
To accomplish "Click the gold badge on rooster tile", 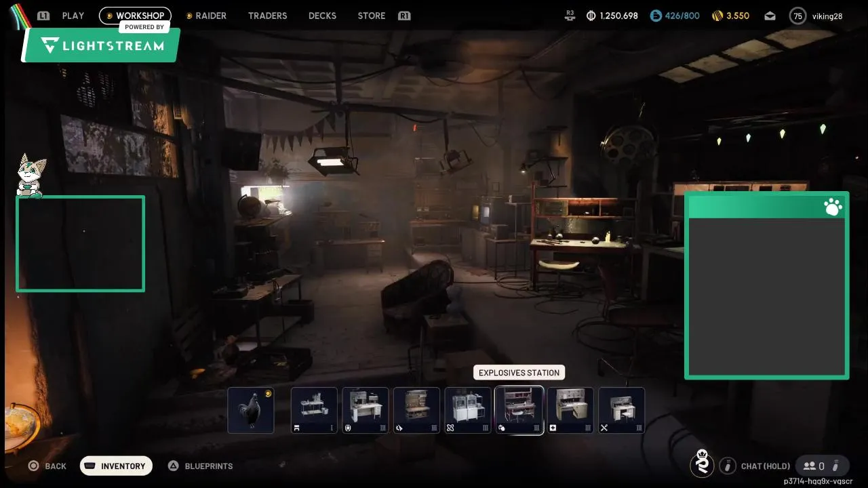I will (x=268, y=394).
